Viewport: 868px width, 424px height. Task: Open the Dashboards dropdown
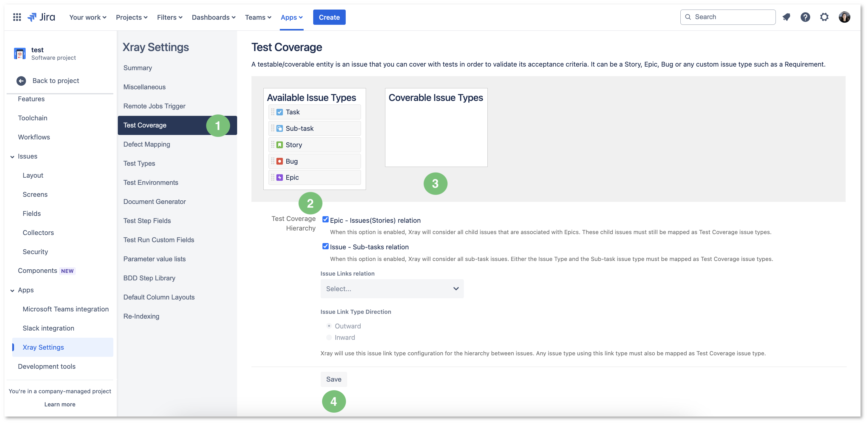coord(214,17)
